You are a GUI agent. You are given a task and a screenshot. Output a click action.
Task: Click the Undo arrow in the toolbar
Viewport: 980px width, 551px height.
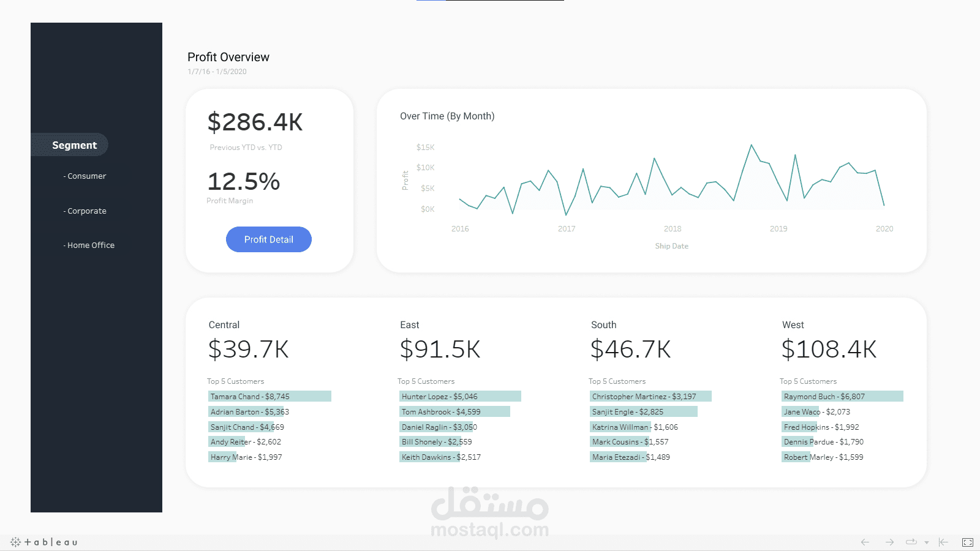(x=865, y=542)
